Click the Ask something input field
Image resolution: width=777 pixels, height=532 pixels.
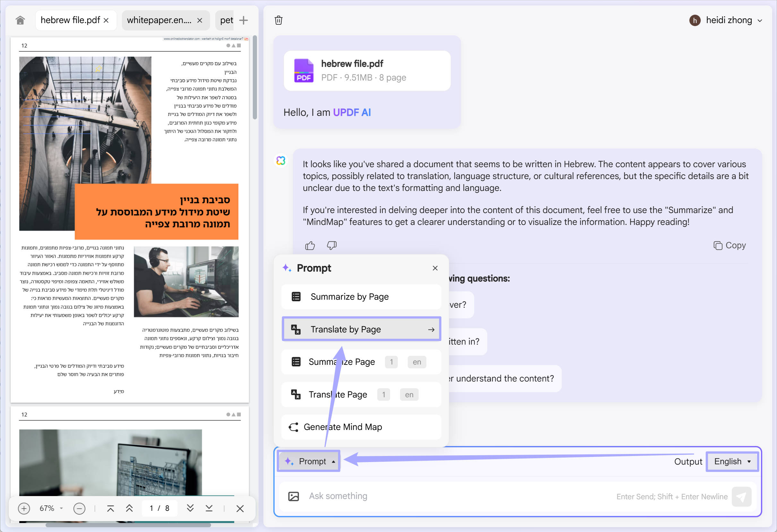pos(435,497)
